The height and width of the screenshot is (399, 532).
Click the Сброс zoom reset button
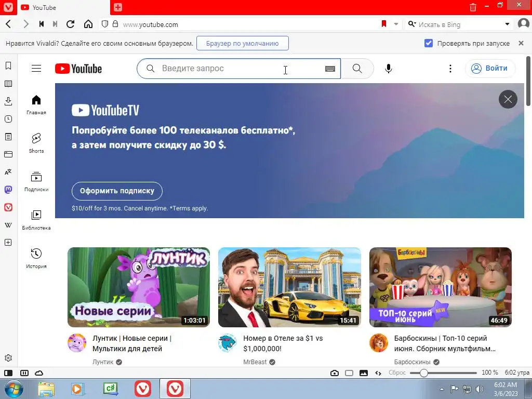click(x=397, y=373)
